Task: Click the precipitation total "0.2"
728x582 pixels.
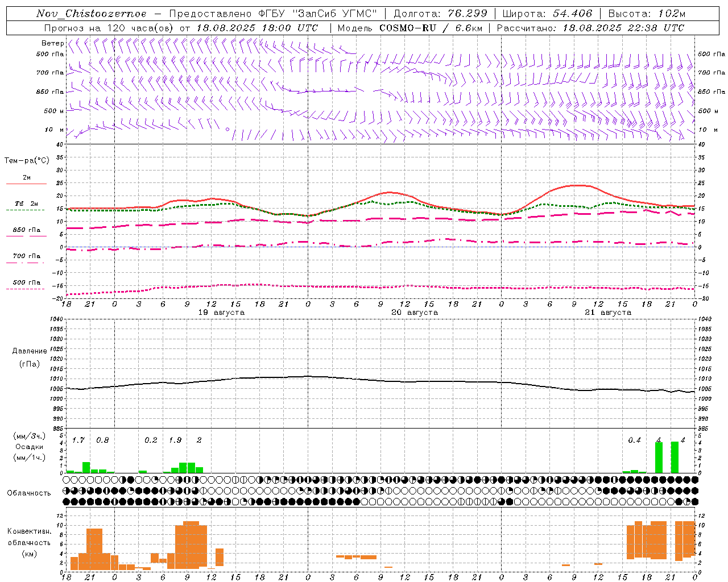Action: tap(151, 440)
